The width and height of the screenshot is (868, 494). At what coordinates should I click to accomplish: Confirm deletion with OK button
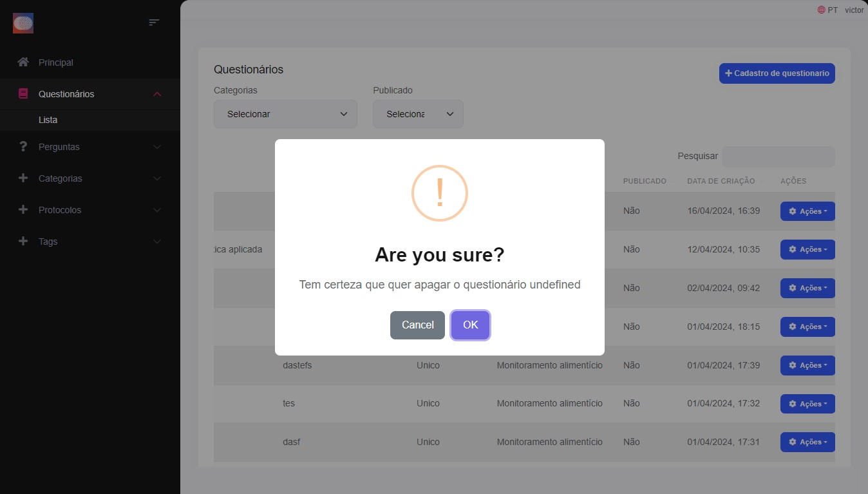(x=470, y=325)
